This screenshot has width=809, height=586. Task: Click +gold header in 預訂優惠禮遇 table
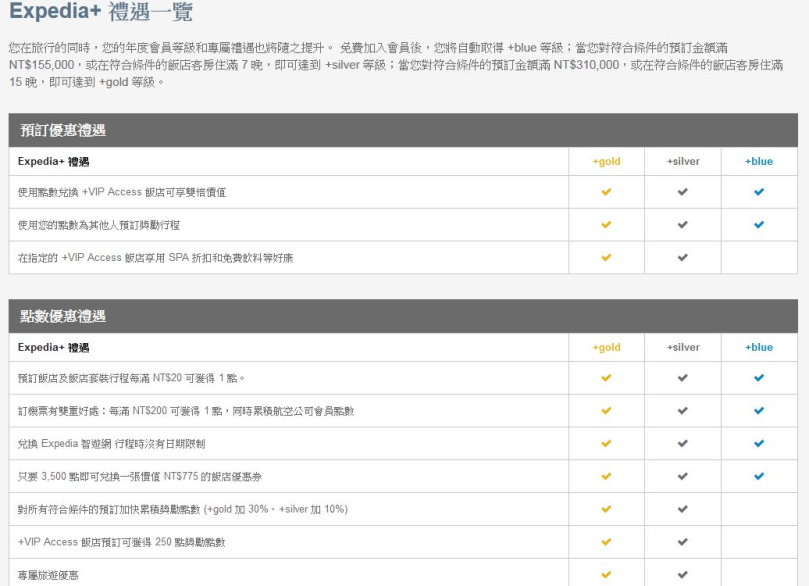(x=606, y=161)
